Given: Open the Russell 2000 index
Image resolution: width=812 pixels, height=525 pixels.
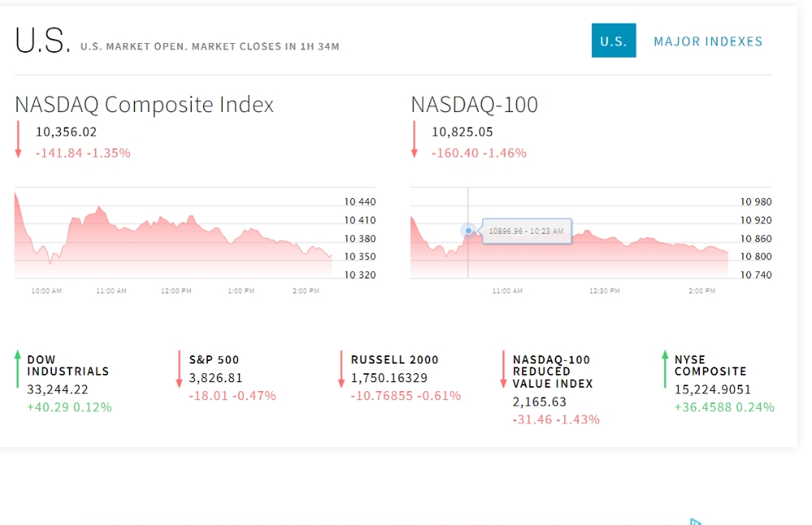Looking at the screenshot, I should pos(395,359).
